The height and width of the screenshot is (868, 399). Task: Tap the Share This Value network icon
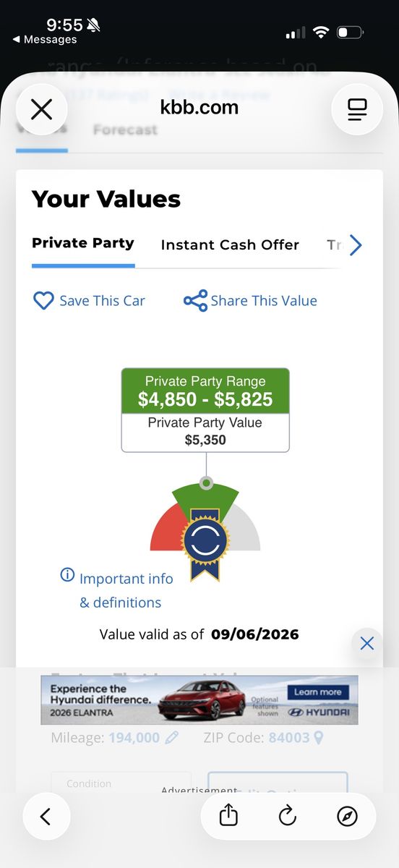pyautogui.click(x=195, y=301)
